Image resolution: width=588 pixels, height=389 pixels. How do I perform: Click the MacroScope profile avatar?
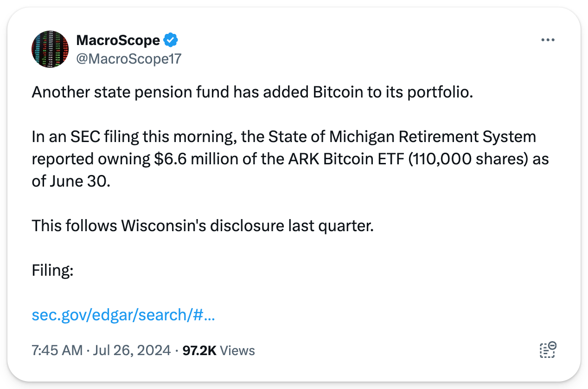50,50
